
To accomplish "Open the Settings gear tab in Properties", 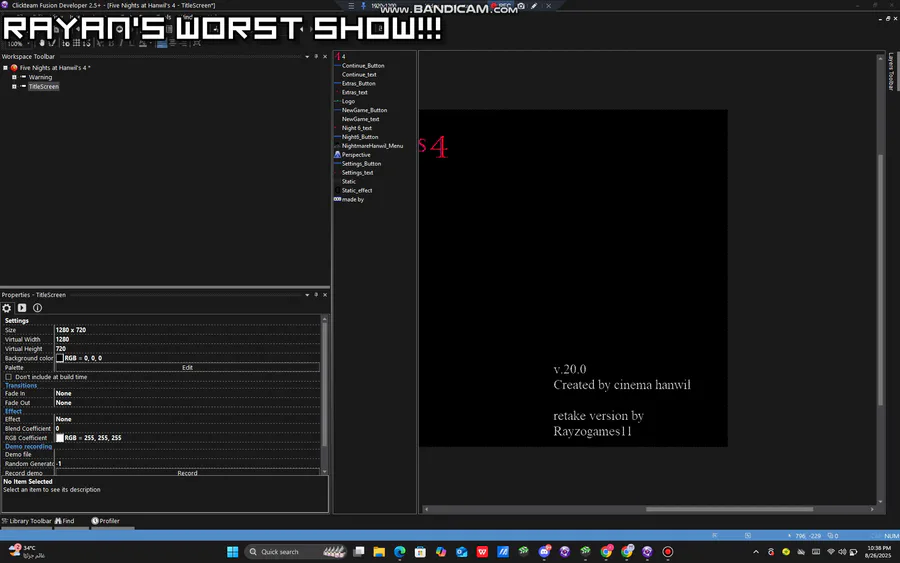I will [x=7, y=308].
